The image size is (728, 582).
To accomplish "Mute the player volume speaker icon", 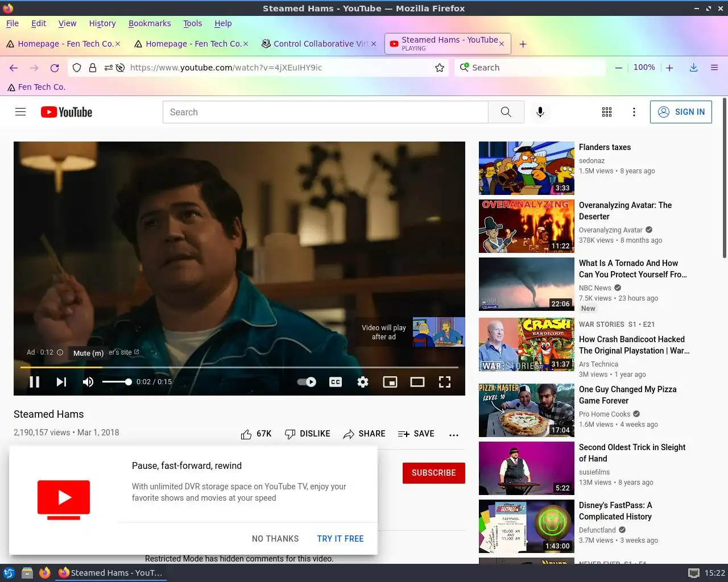I will (x=88, y=382).
